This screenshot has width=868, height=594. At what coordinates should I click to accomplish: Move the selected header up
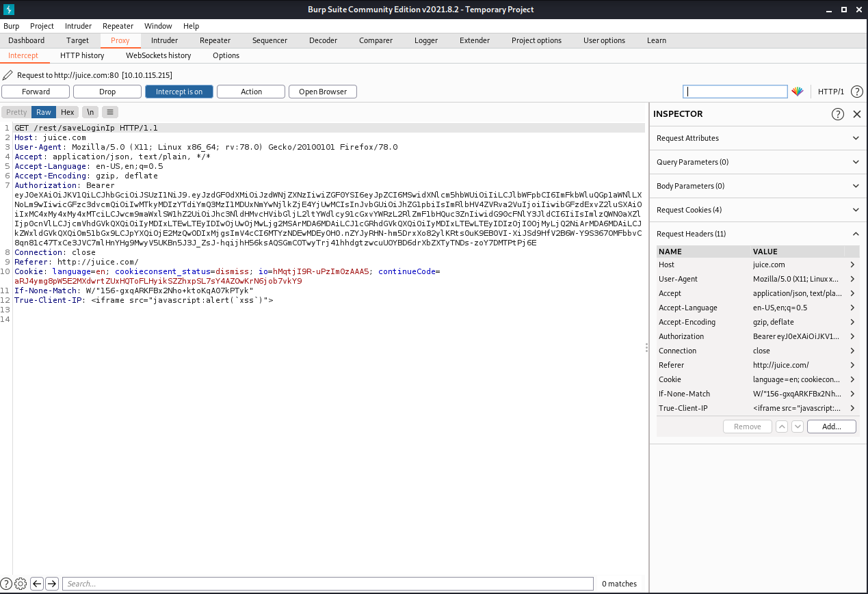[781, 427]
